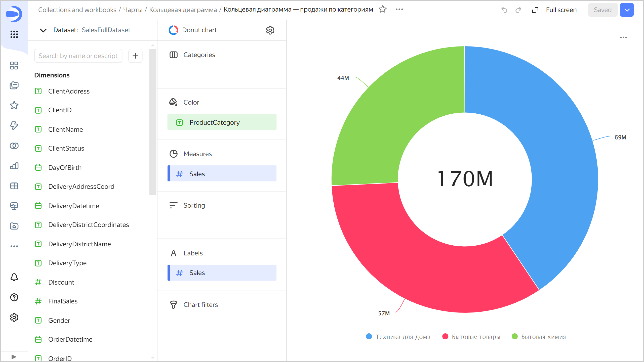Image resolution: width=644 pixels, height=362 pixels.
Task: Open the help question mark icon
Action: (14, 297)
